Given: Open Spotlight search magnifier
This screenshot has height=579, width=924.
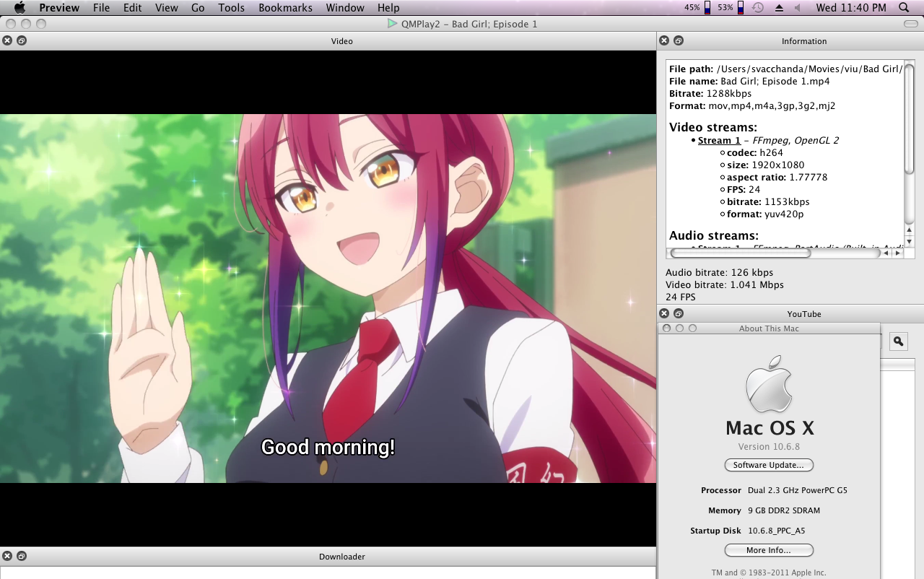Looking at the screenshot, I should pos(904,8).
